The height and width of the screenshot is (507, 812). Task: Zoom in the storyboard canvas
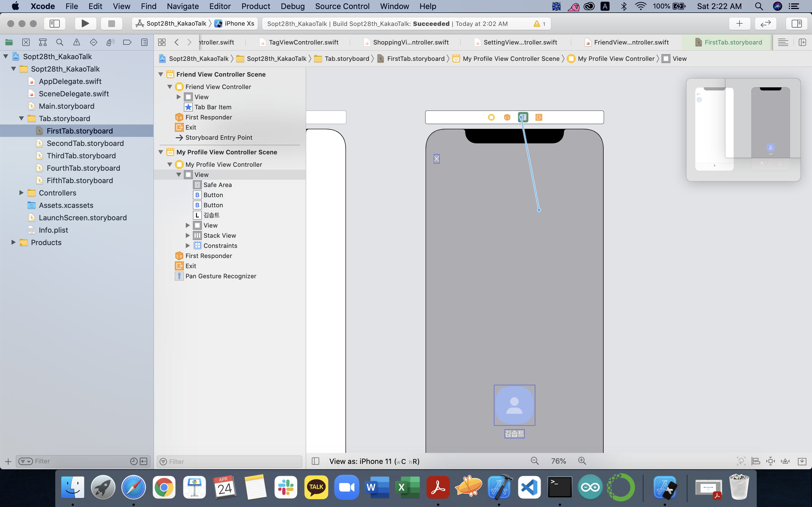click(x=582, y=461)
